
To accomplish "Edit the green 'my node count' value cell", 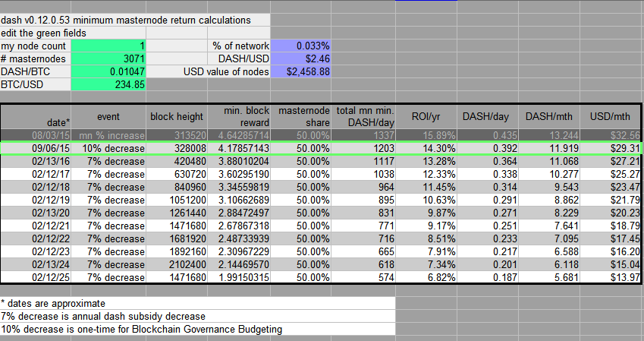I will click(x=108, y=46).
